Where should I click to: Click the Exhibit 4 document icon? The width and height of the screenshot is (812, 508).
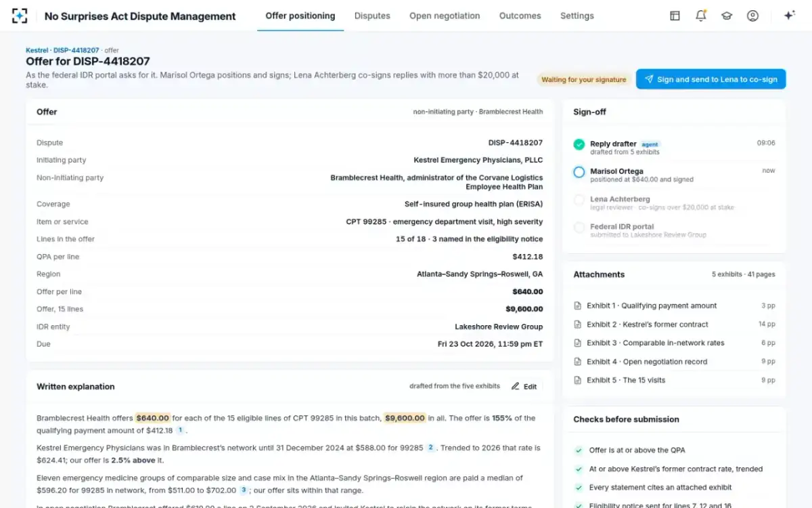pyautogui.click(x=578, y=362)
